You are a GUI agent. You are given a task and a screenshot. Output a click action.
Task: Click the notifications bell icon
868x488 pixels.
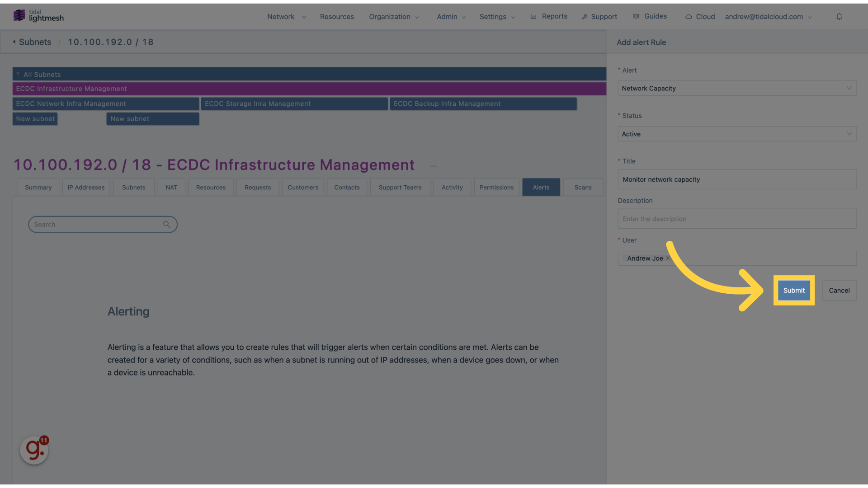click(839, 16)
